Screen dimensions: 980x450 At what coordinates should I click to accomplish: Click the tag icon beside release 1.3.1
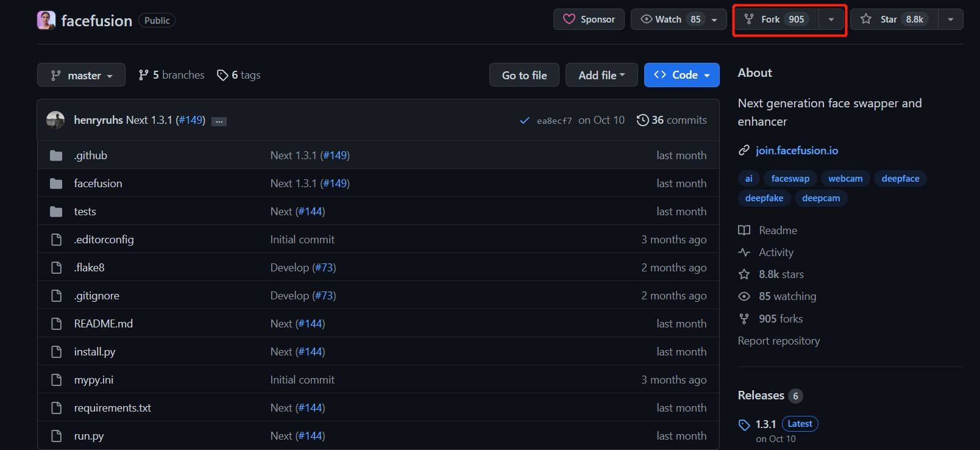(744, 425)
